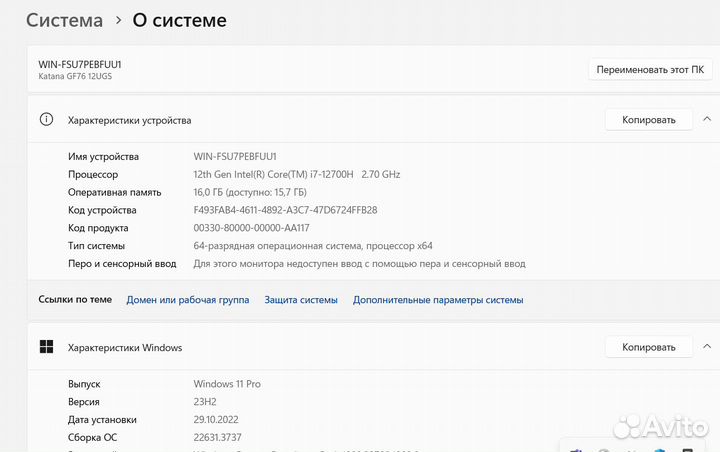Click Переименовать этот ПК button

point(650,70)
